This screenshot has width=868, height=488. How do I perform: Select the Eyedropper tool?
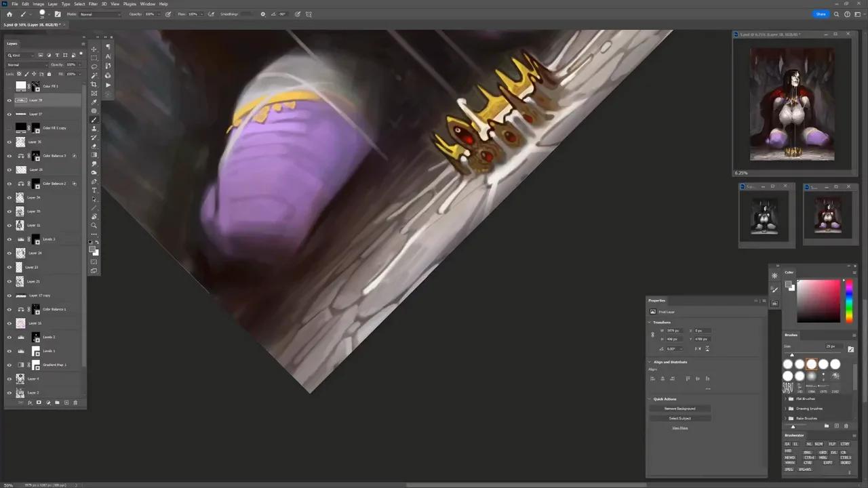click(94, 102)
